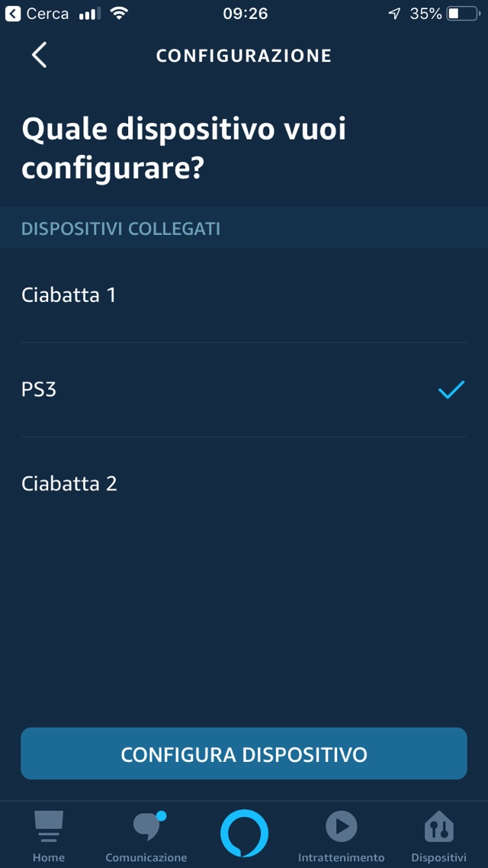Tap the back arrow in the header

pos(40,55)
